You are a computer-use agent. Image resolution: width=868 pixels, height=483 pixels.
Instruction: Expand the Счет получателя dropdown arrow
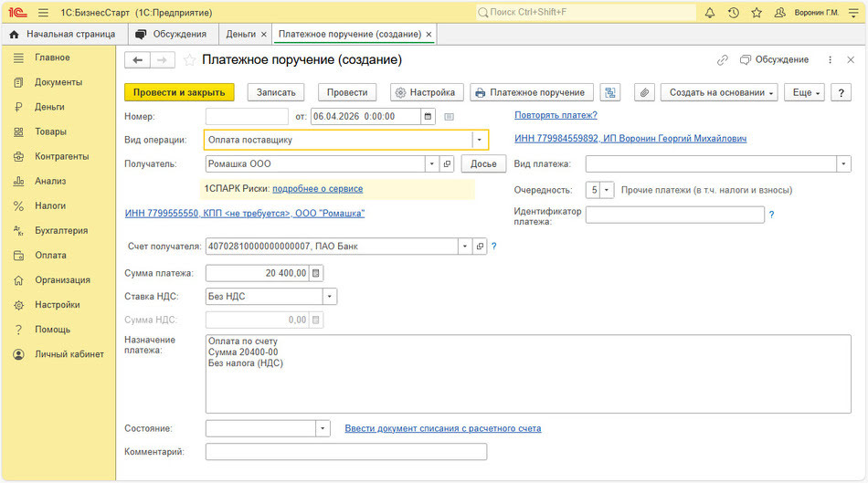click(465, 247)
